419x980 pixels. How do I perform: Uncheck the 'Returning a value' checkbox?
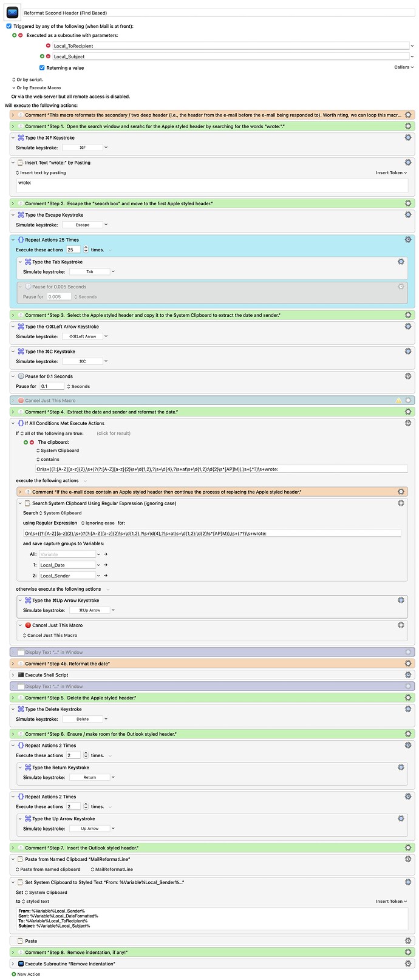click(x=42, y=68)
